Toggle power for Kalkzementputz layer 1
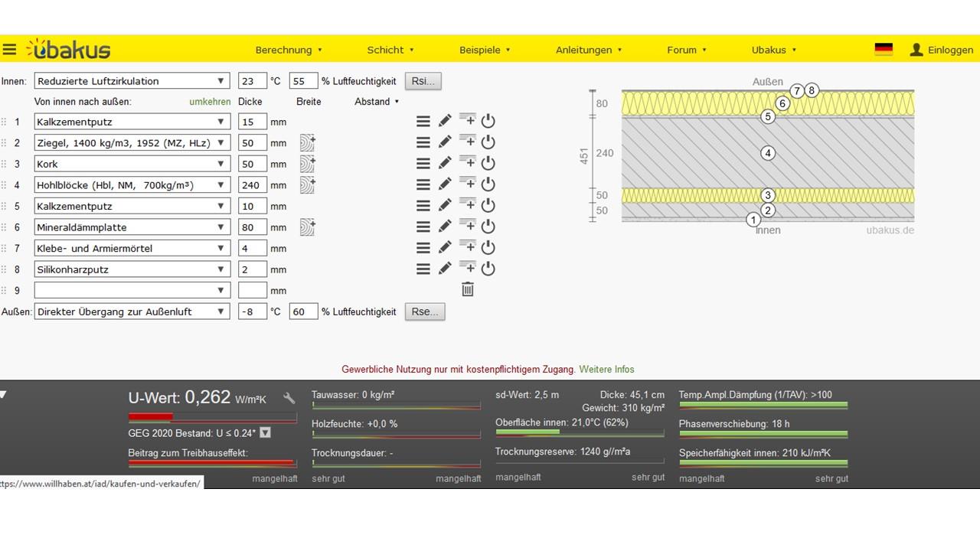This screenshot has height=551, width=980. pos(488,121)
